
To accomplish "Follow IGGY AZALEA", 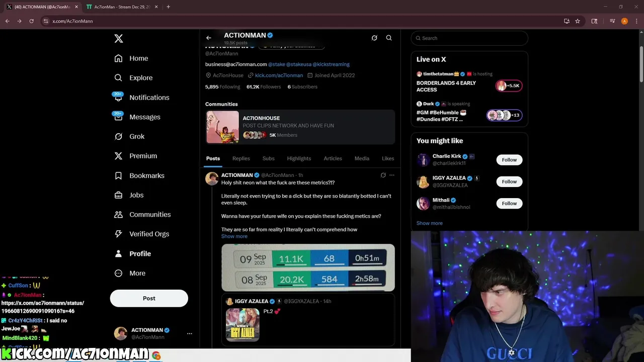I will pyautogui.click(x=509, y=182).
